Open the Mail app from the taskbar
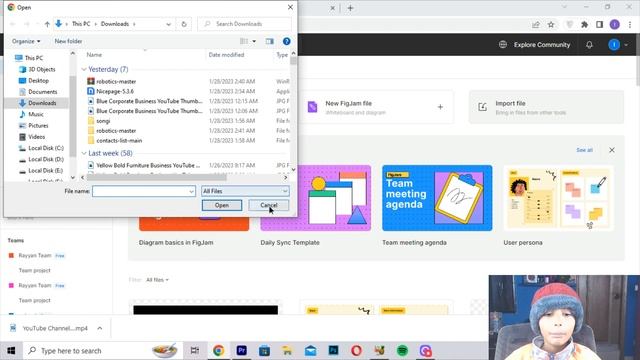Viewport: 640px width, 360px height. pyautogui.click(x=311, y=351)
